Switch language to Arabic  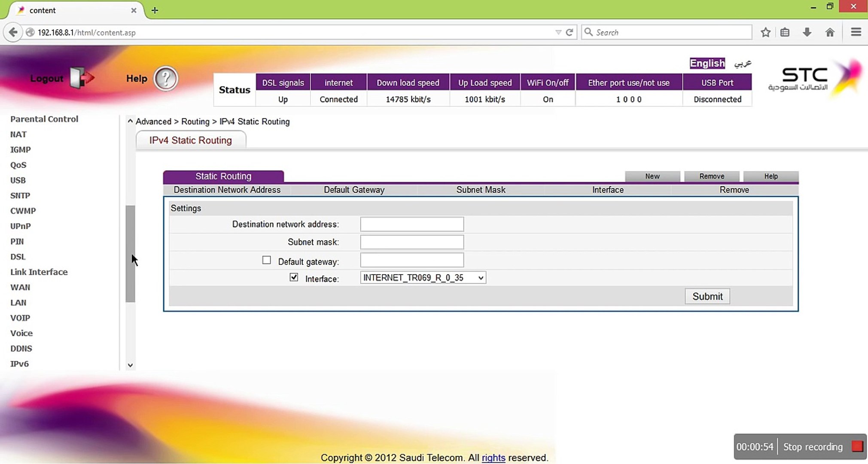point(743,64)
